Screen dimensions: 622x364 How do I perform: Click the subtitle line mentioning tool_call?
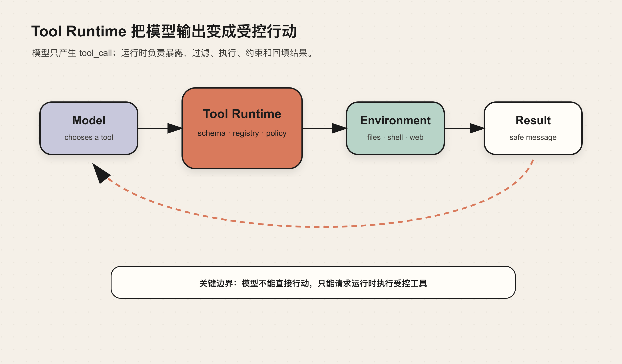click(x=173, y=53)
